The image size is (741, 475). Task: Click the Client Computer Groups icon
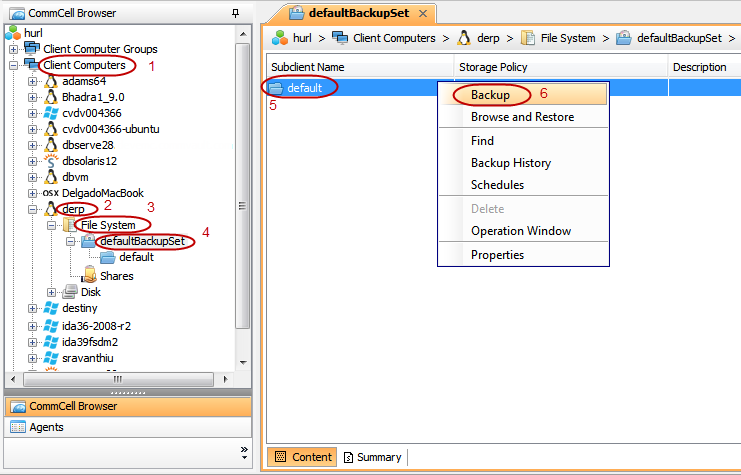pyautogui.click(x=31, y=49)
